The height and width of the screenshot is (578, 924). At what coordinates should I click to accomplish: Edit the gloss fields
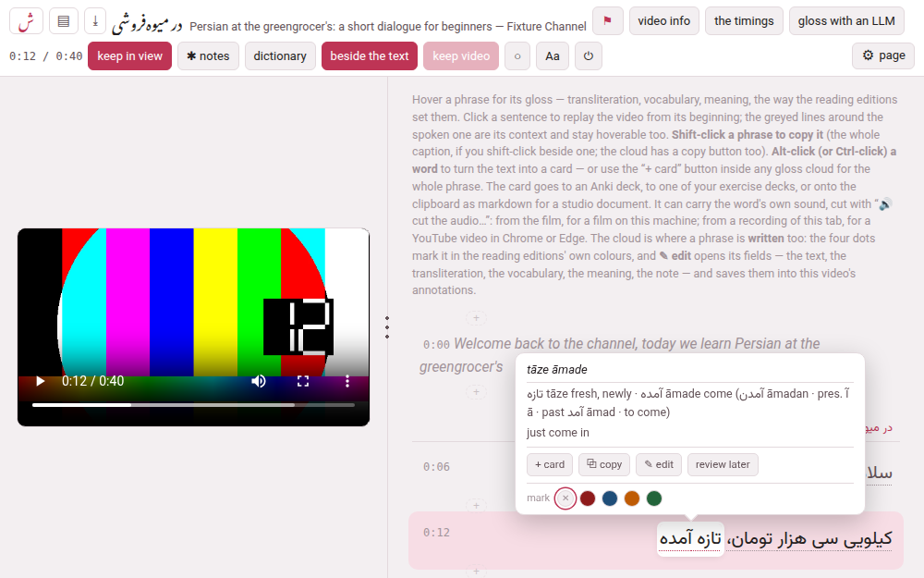(x=659, y=465)
